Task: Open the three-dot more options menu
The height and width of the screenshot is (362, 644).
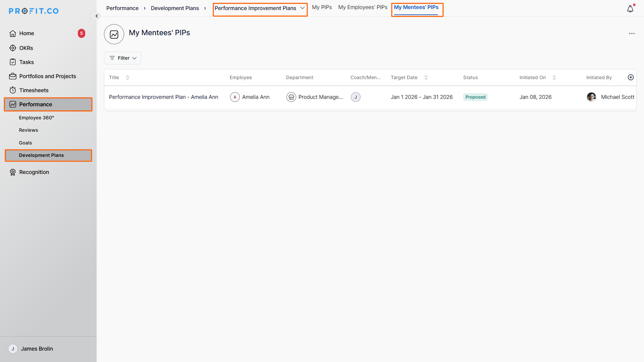Action: [x=632, y=34]
